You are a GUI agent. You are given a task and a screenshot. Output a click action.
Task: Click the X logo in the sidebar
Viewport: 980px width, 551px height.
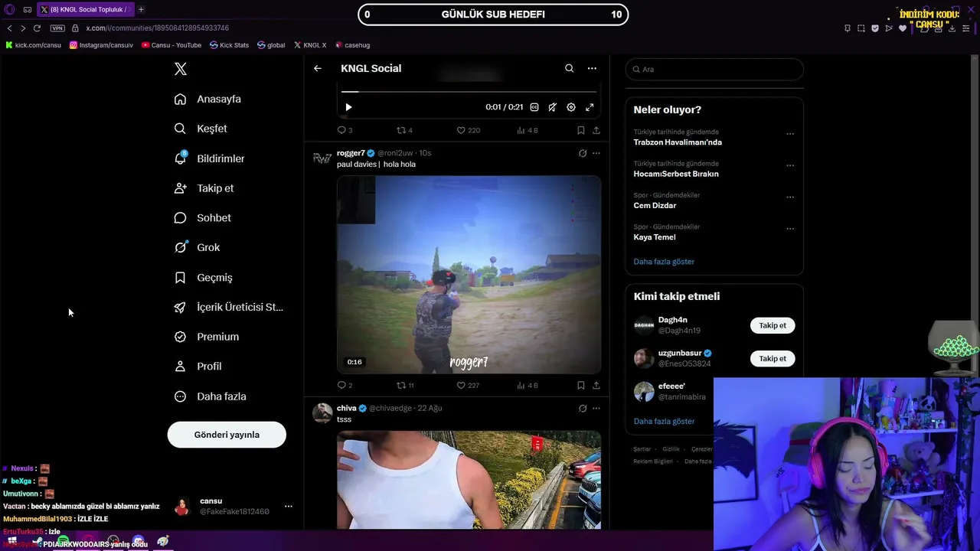(x=181, y=69)
